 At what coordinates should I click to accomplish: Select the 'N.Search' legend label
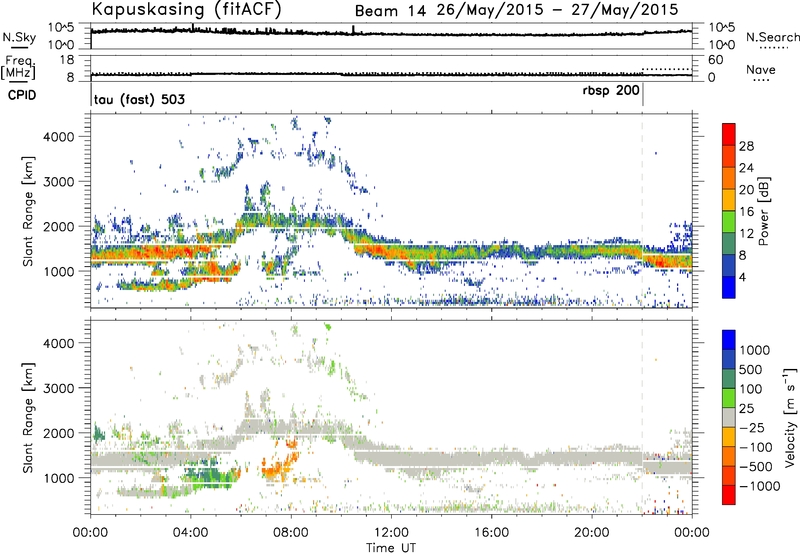[x=772, y=37]
